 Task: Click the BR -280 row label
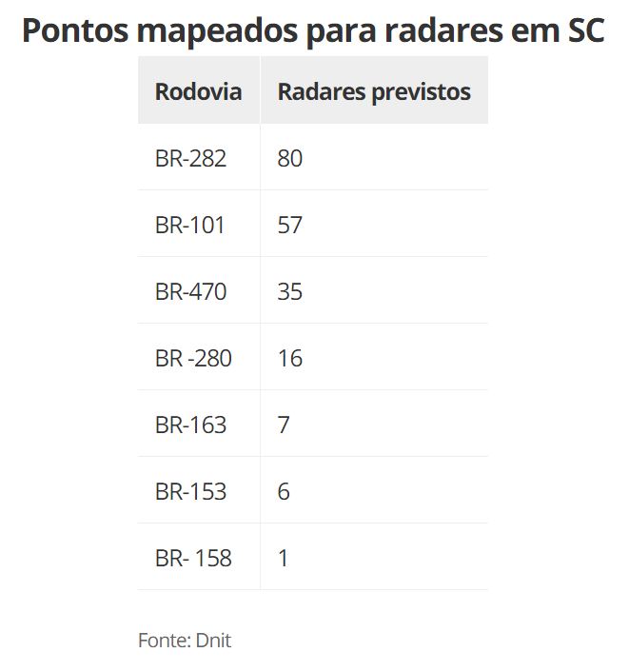pyautogui.click(x=193, y=358)
